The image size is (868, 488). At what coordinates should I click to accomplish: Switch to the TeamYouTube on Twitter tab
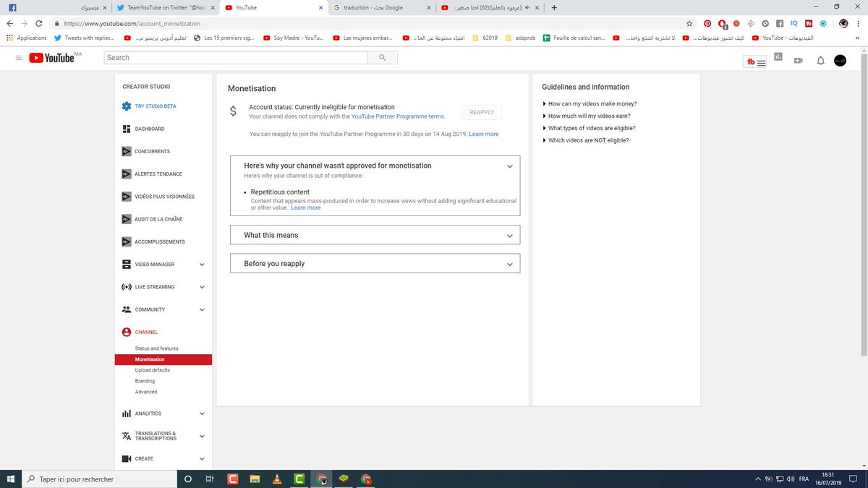(x=165, y=7)
